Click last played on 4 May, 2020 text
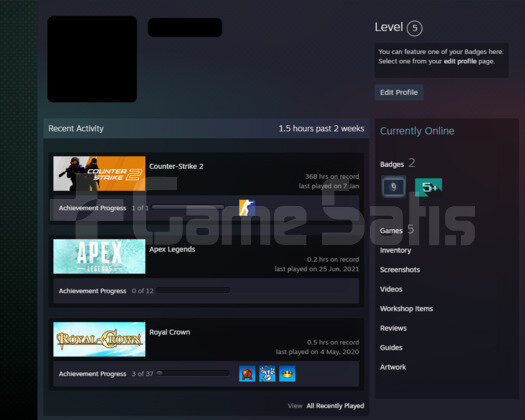525x420 pixels. [x=317, y=352]
